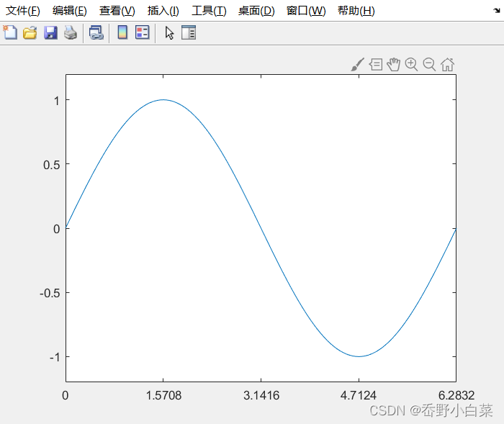This screenshot has width=504, height=424.
Task: Open the 编辑(E) menu
Action: pos(70,11)
